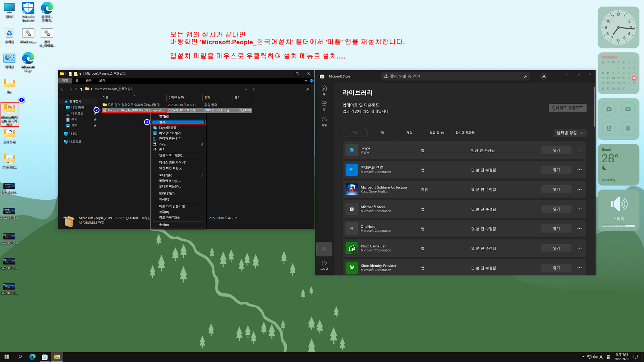Open quick access toolbar dropdown in Explorer title
Image resolution: width=644 pixels, height=362 pixels.
[80, 74]
